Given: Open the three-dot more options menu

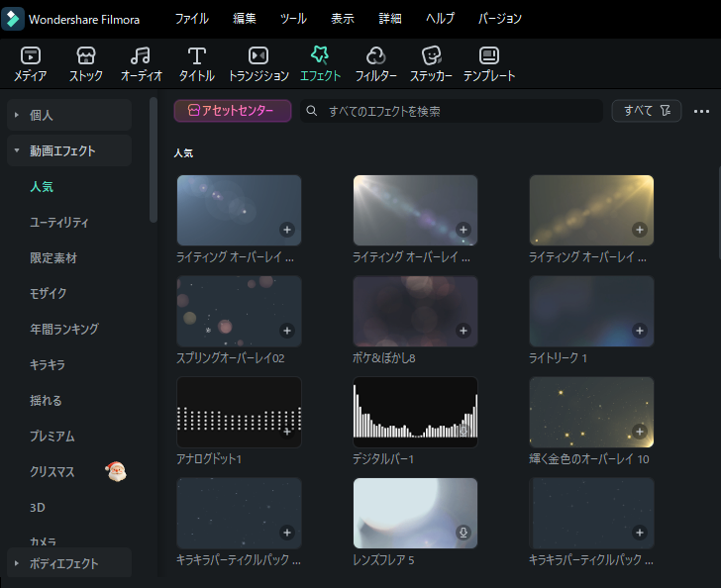Looking at the screenshot, I should pos(701,111).
